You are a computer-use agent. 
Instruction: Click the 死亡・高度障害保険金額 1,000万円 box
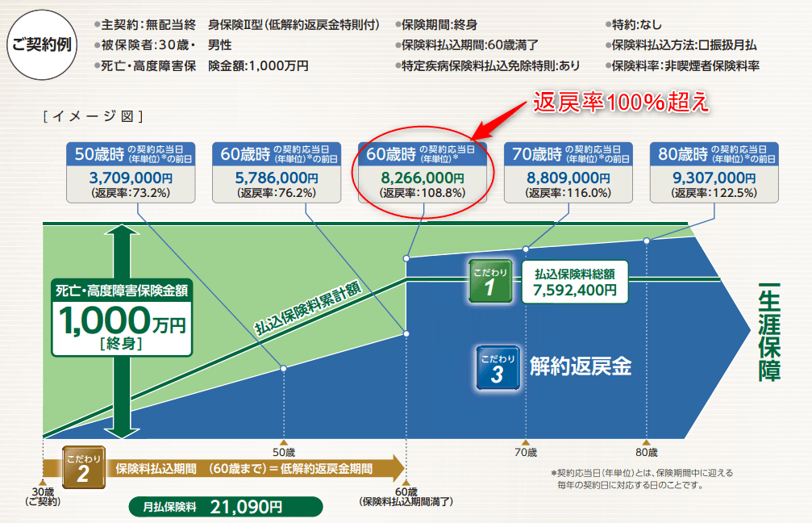[x=122, y=318]
